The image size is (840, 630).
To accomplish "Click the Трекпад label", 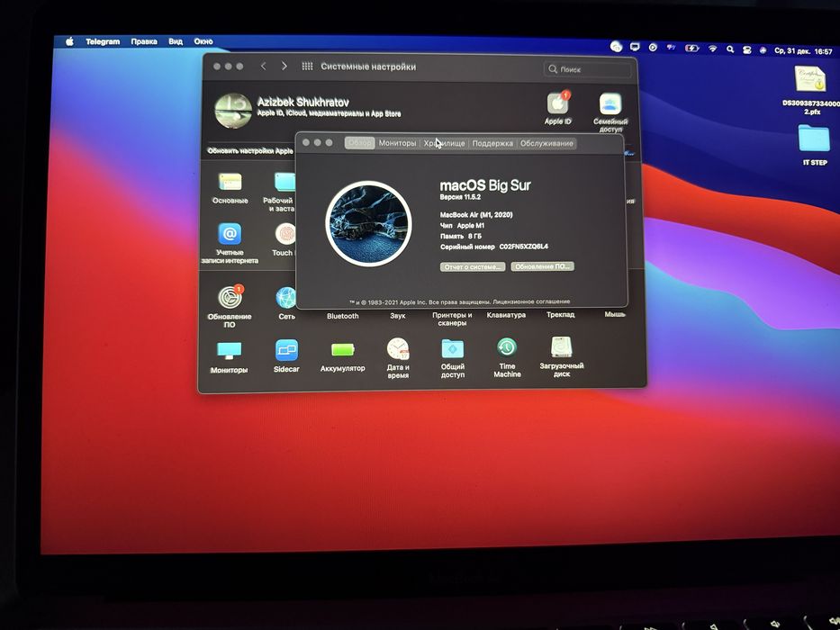I will coord(560,314).
